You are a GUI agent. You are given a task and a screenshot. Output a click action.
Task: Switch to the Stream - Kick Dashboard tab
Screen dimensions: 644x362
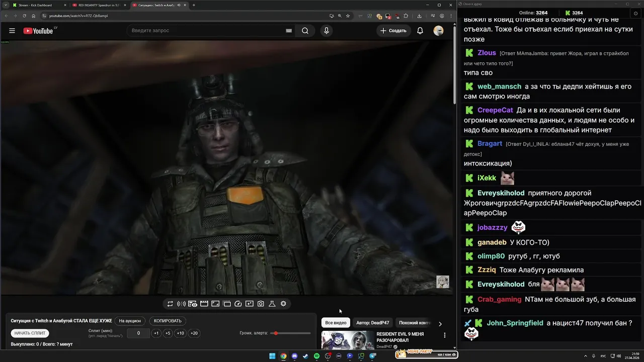[38, 5]
